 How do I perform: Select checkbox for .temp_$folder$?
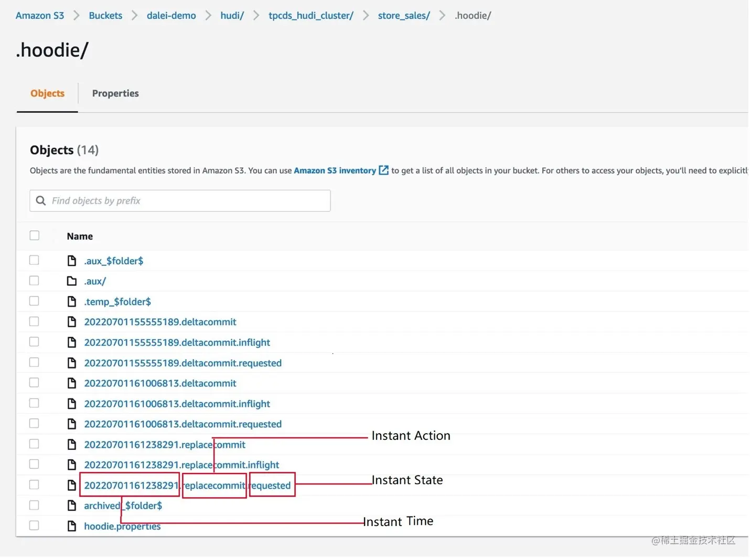coord(35,301)
